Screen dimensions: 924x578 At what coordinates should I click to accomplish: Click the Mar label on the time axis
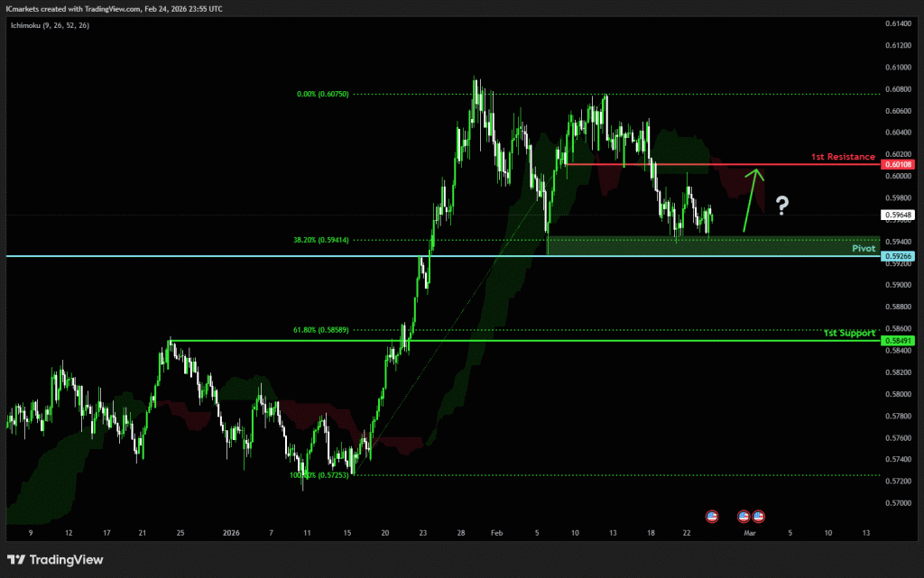click(749, 533)
